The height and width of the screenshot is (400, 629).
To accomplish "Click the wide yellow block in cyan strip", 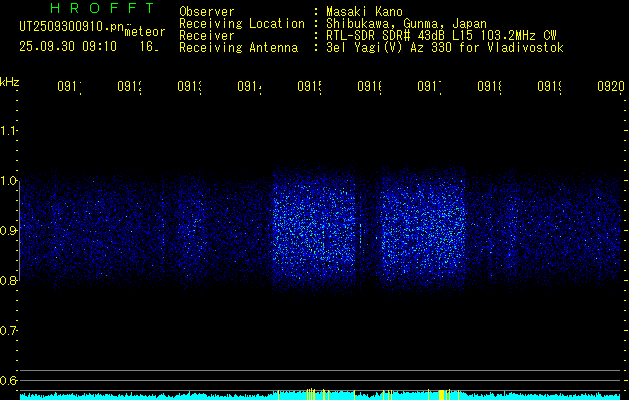I will pyautogui.click(x=442, y=395).
